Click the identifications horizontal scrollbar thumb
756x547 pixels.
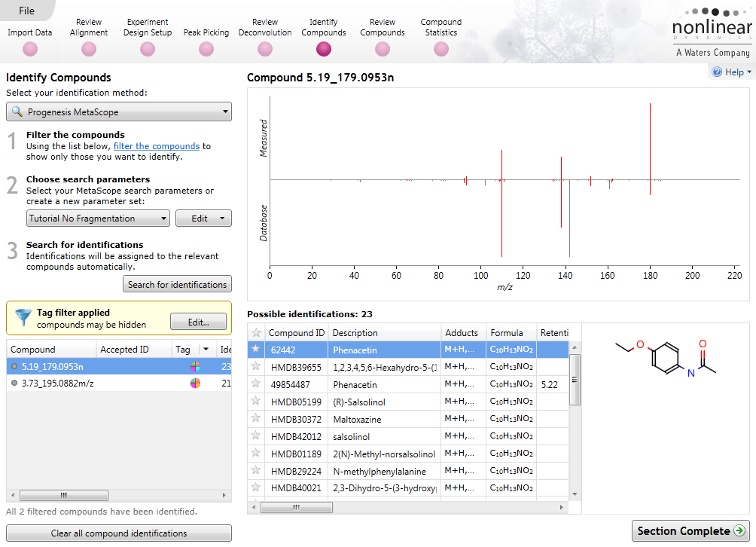point(297,507)
